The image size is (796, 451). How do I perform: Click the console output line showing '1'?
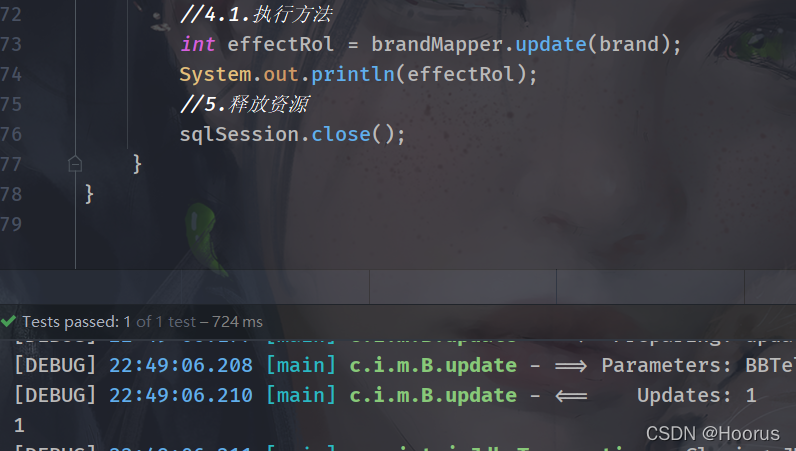coord(19,425)
